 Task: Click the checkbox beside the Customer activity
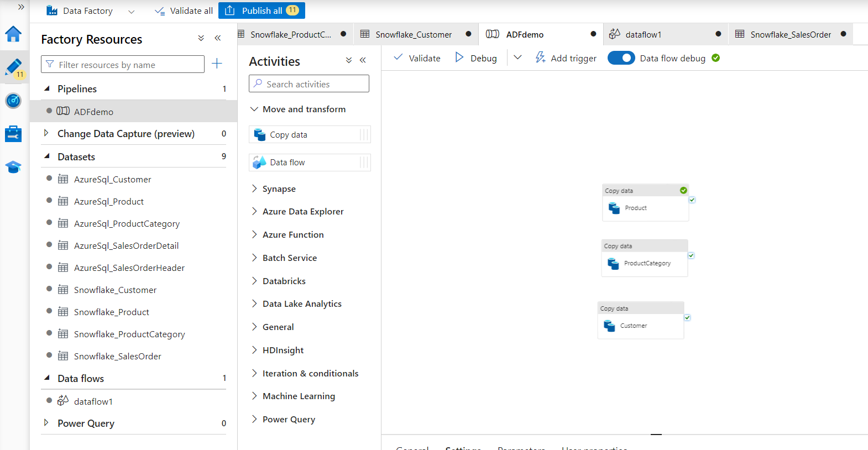(x=687, y=318)
